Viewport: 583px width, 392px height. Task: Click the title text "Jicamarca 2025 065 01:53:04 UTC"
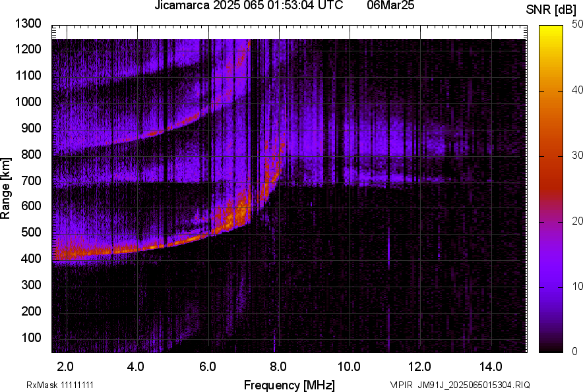tap(249, 5)
